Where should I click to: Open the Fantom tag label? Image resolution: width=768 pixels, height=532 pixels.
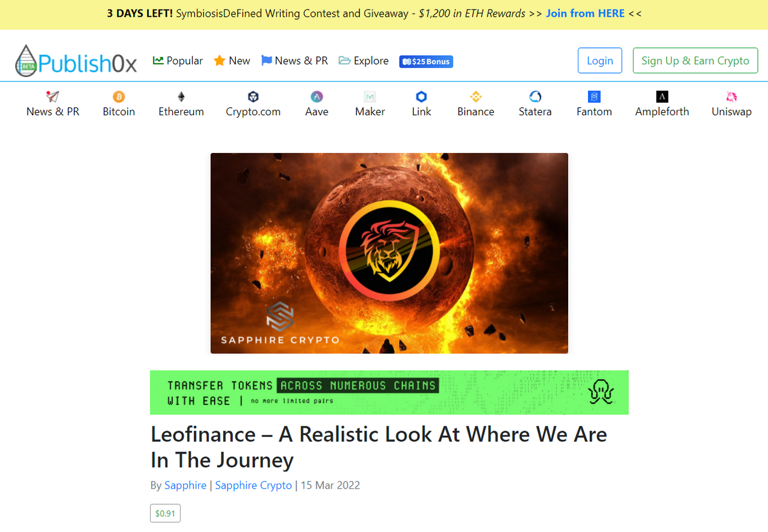click(595, 112)
